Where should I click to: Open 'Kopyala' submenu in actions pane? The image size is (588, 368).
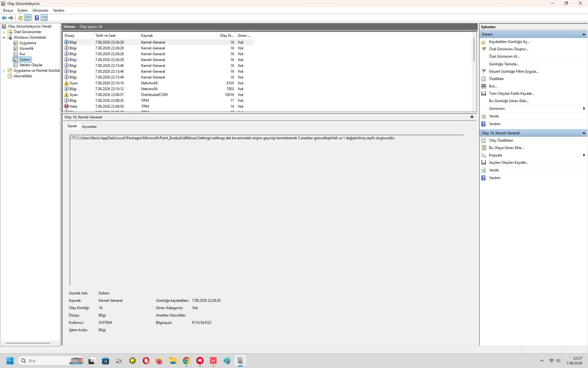pos(533,155)
